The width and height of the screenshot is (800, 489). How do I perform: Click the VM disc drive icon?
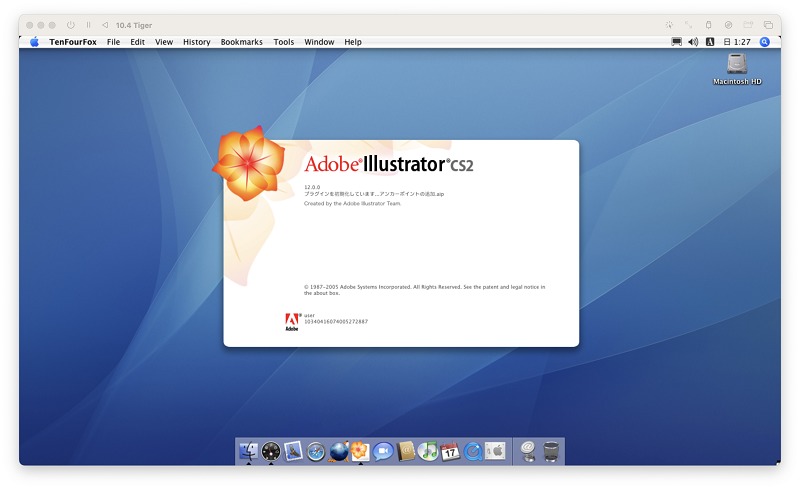click(728, 25)
